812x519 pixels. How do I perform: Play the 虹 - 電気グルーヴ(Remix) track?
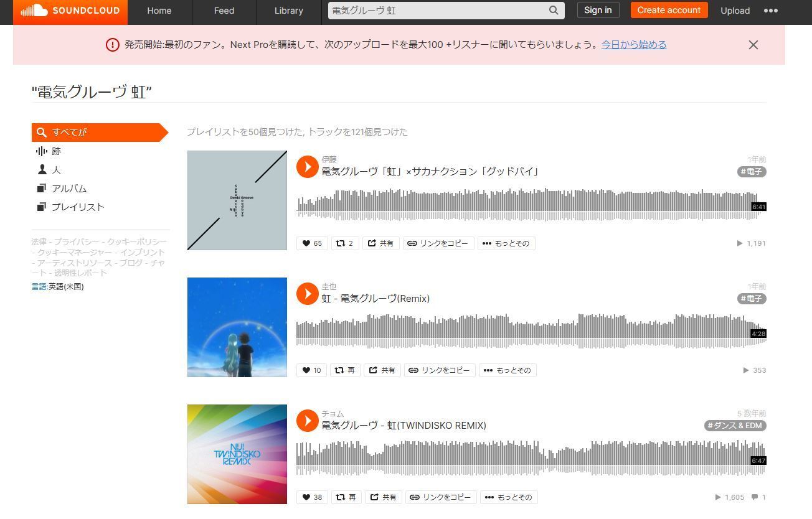[x=308, y=293]
